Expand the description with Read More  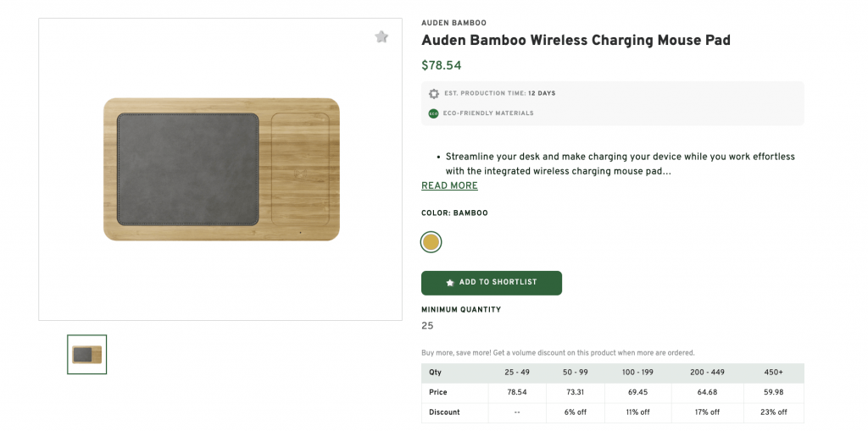pyautogui.click(x=449, y=186)
